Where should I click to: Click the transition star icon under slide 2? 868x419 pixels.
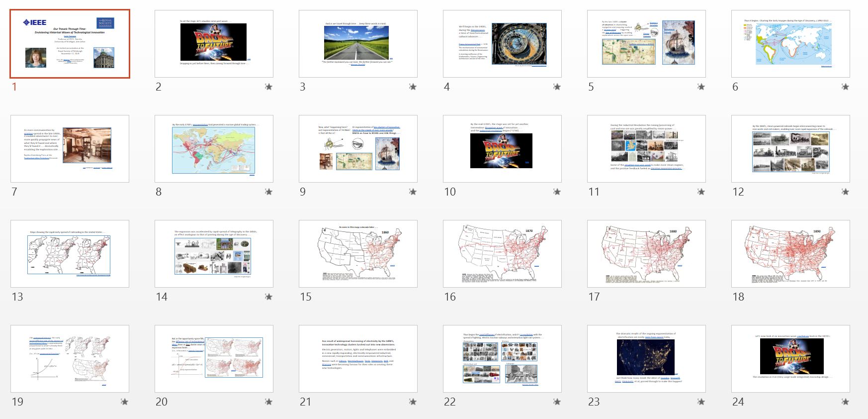(x=268, y=87)
